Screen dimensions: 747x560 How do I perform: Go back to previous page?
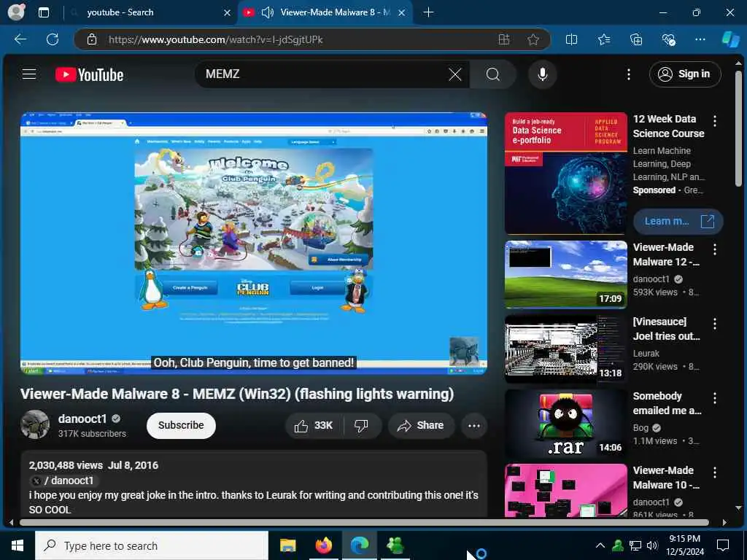(20, 39)
